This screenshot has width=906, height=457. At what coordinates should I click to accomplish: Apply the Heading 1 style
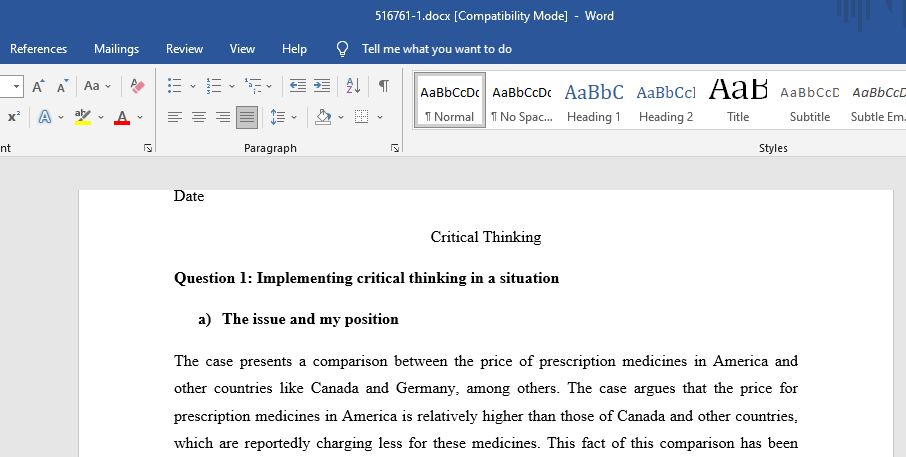click(594, 100)
